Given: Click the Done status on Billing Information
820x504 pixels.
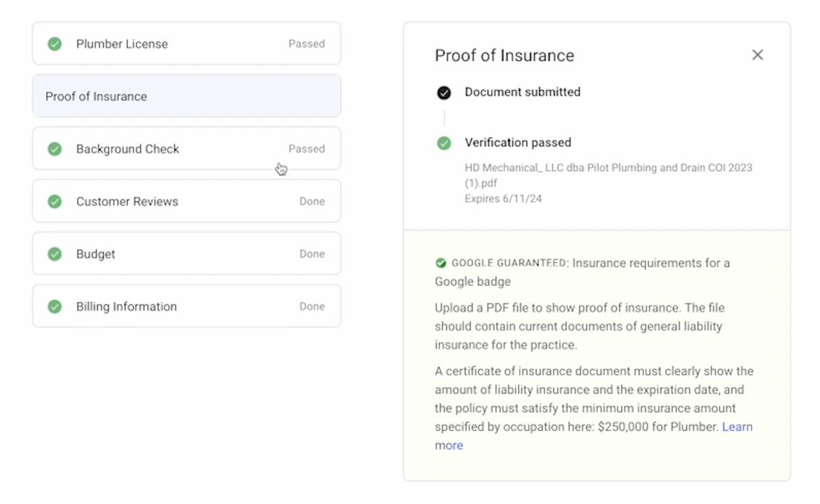Looking at the screenshot, I should point(312,306).
